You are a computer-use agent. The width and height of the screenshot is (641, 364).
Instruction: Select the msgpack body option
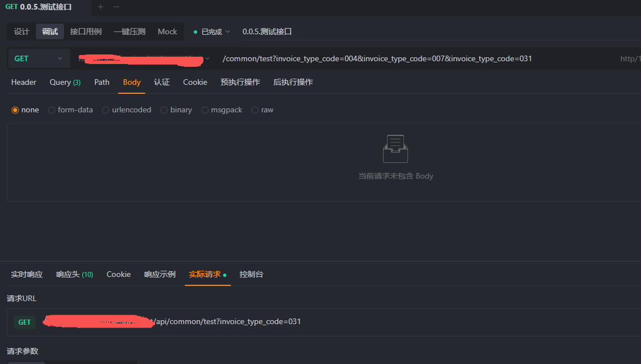[x=205, y=110]
